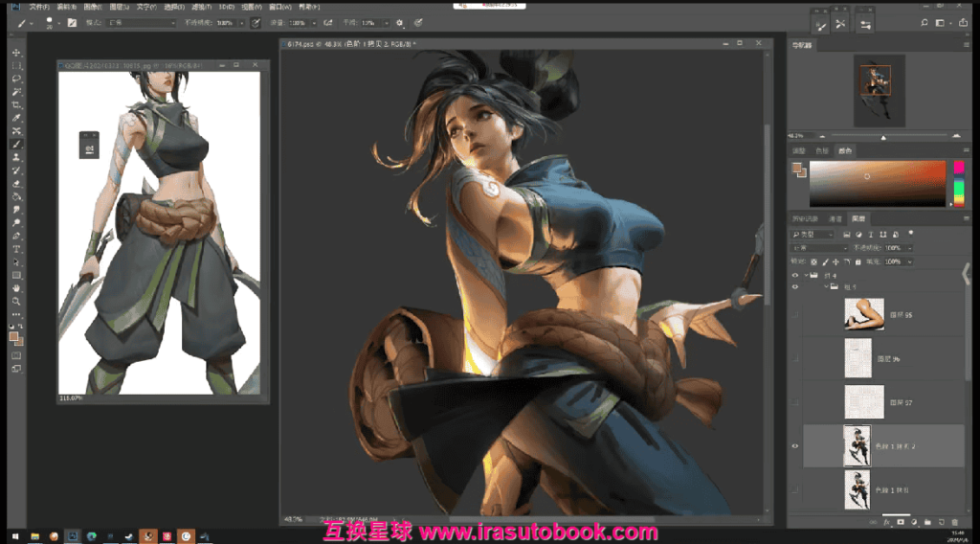Change screen mode from toolbar bottom

coord(17,369)
